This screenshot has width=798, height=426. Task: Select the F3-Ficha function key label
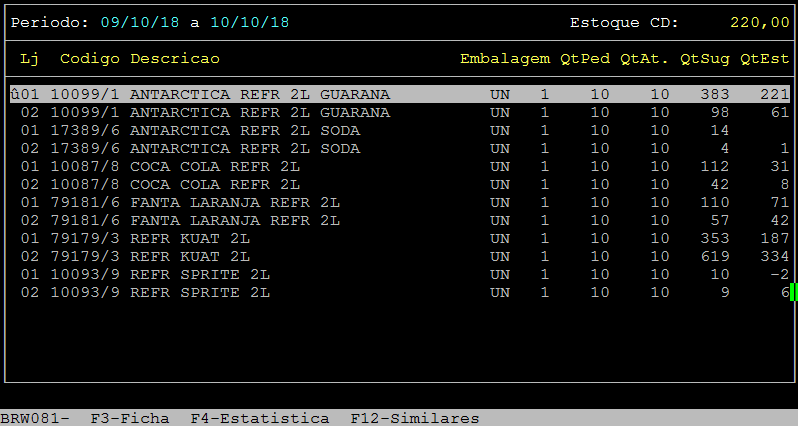pos(130,418)
